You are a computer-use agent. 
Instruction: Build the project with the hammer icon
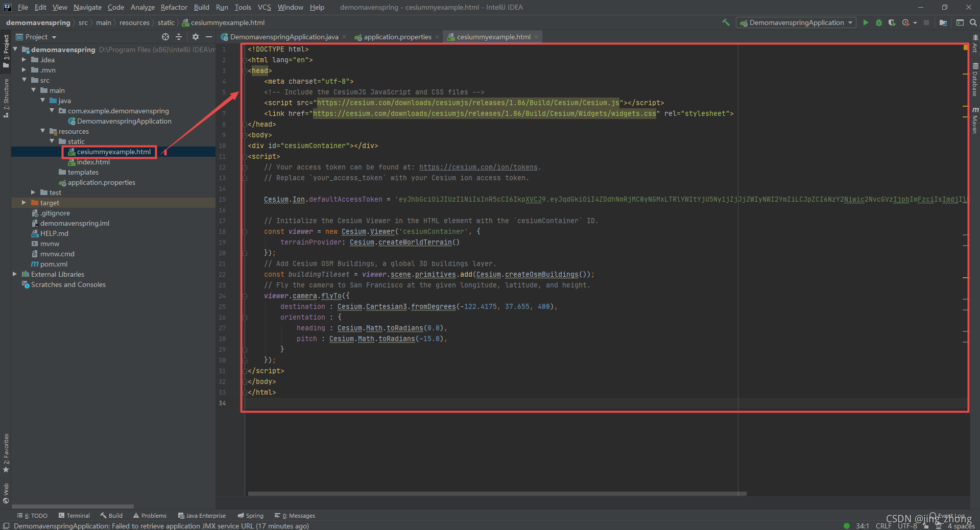click(x=726, y=22)
